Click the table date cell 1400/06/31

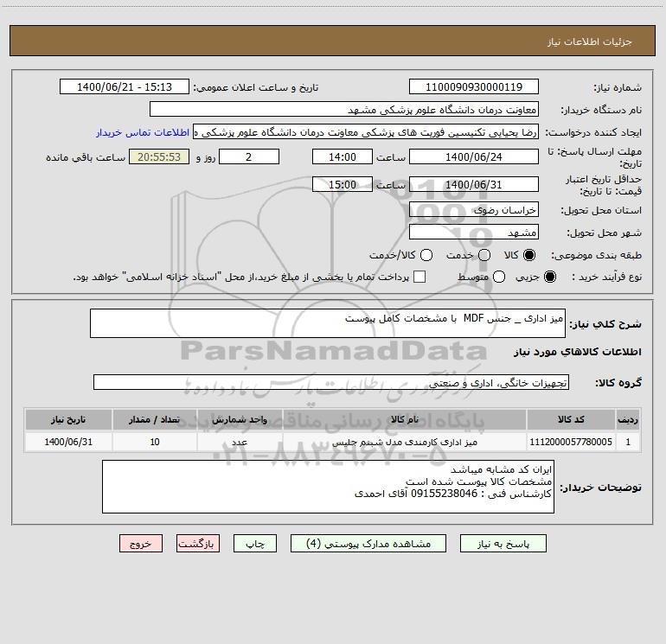tap(68, 442)
